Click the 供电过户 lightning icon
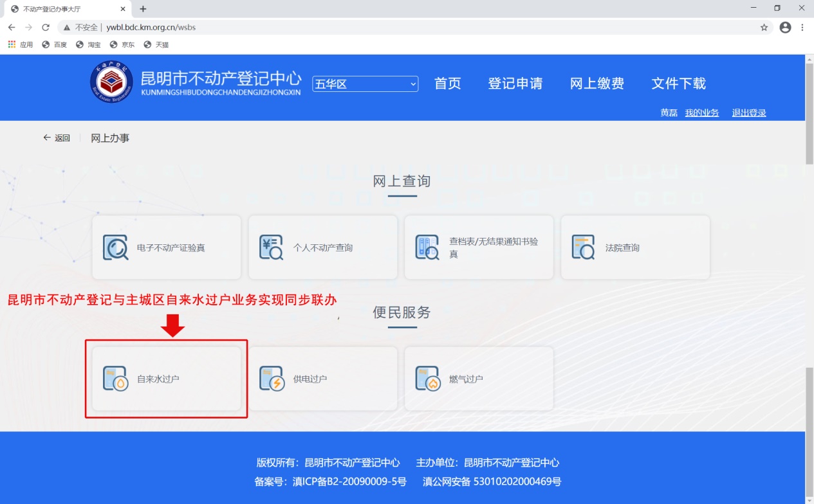This screenshot has height=504, width=814. (272, 379)
